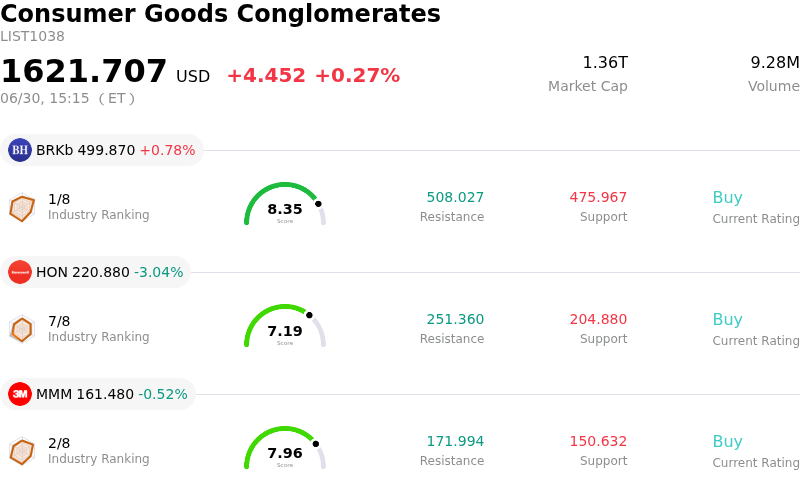The height and width of the screenshot is (488, 800).
Task: Open the BRKb 499.870 stock pill
Action: point(102,150)
